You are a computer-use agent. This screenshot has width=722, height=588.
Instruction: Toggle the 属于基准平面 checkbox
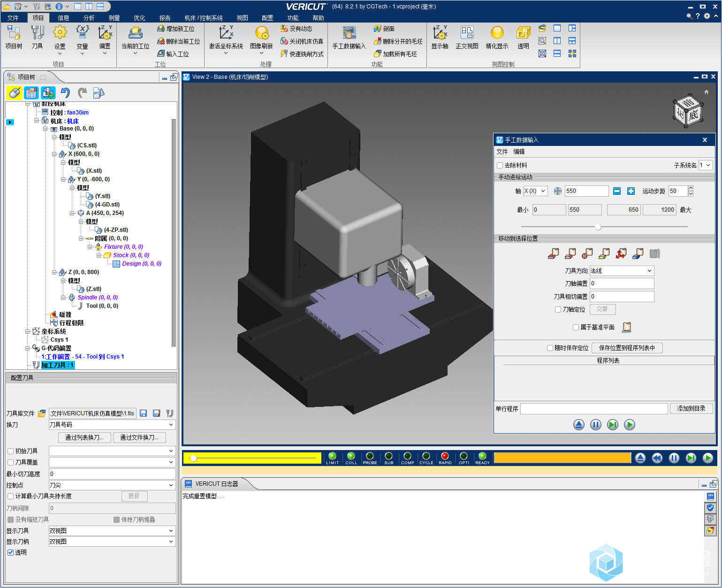tap(576, 327)
